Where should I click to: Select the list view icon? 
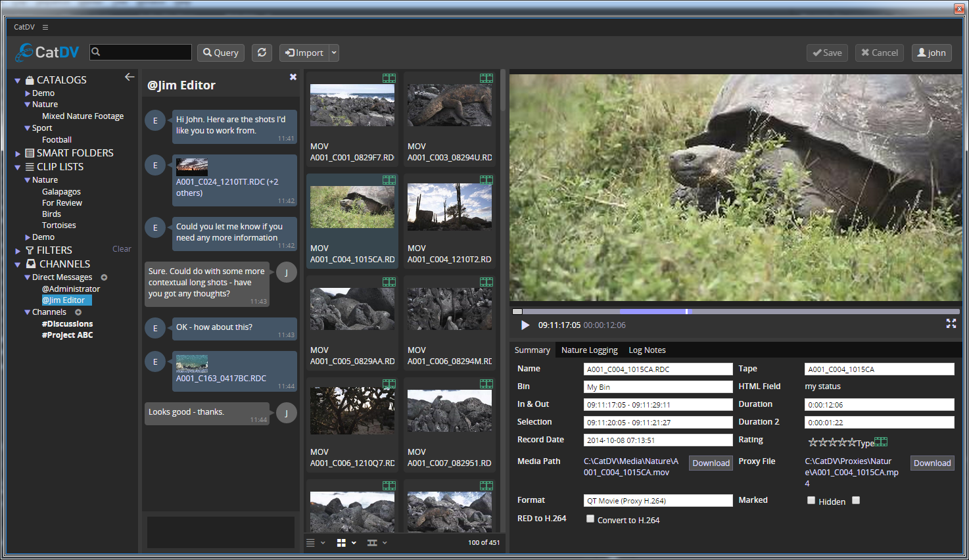(x=310, y=542)
